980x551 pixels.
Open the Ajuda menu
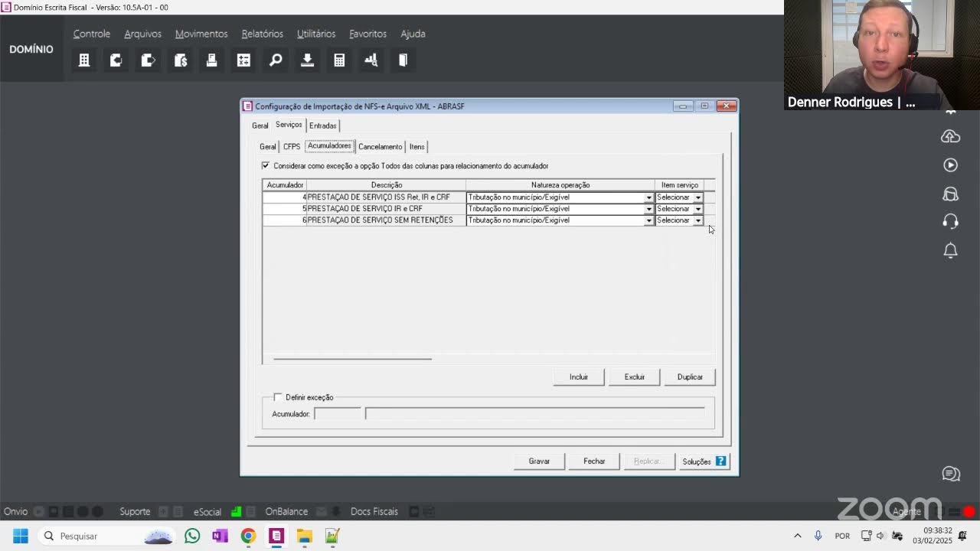point(413,34)
